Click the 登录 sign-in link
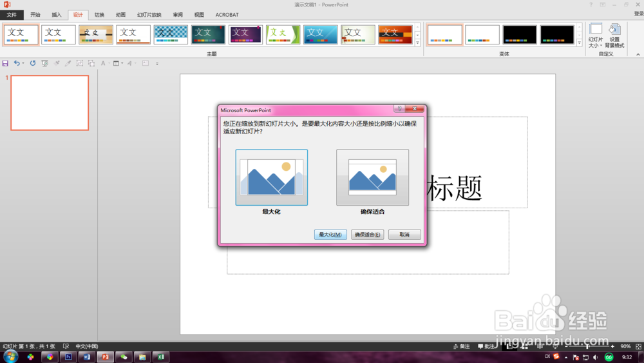The height and width of the screenshot is (363, 644). 639,14
